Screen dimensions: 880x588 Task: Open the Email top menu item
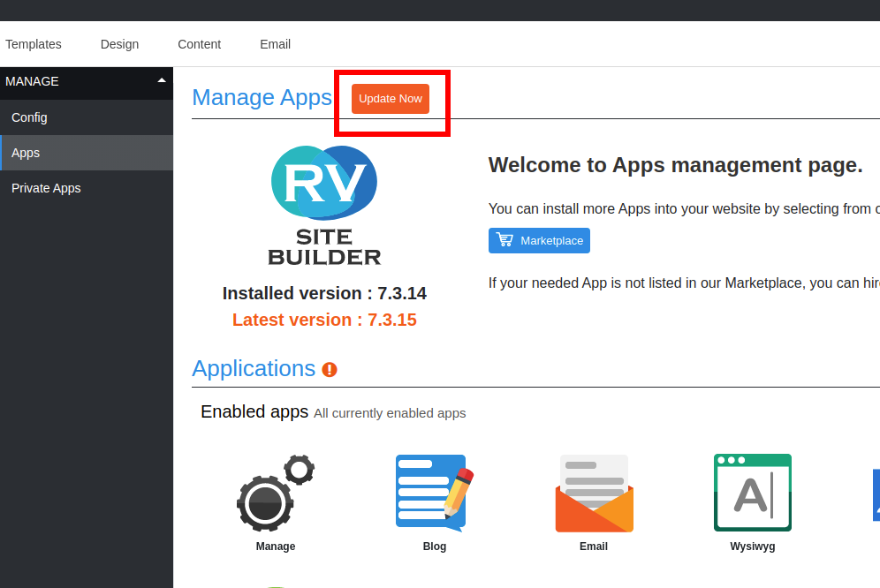pos(275,44)
